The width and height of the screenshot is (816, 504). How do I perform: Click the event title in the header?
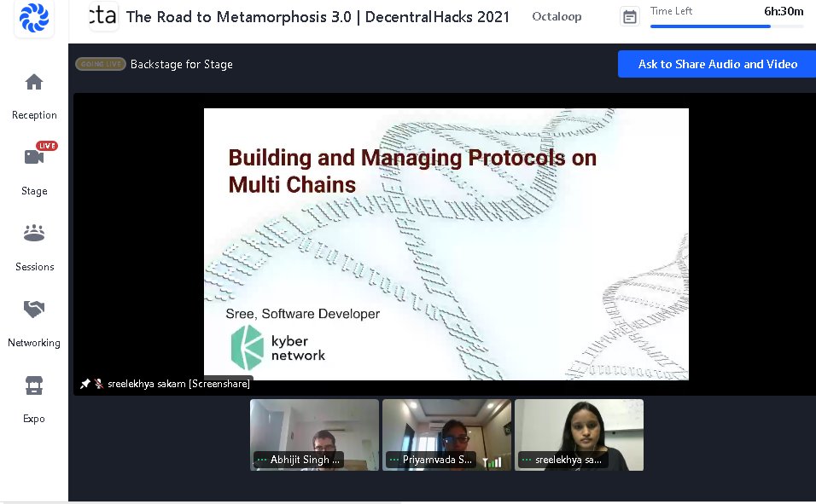point(318,17)
